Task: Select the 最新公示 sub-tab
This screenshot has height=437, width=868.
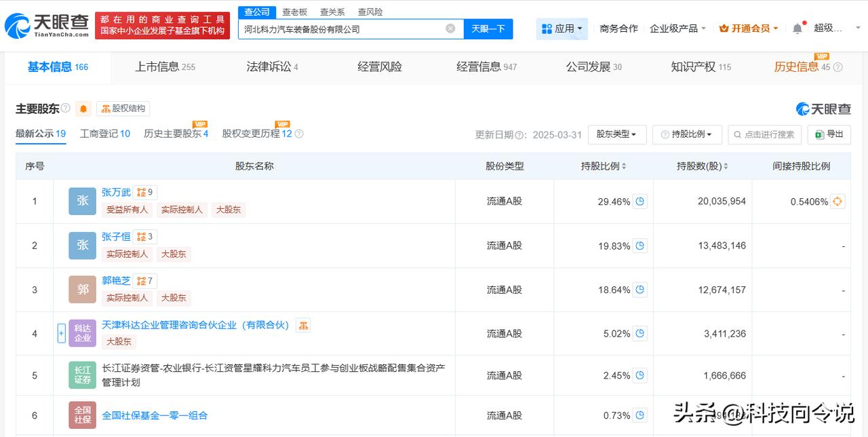Action: tap(41, 134)
